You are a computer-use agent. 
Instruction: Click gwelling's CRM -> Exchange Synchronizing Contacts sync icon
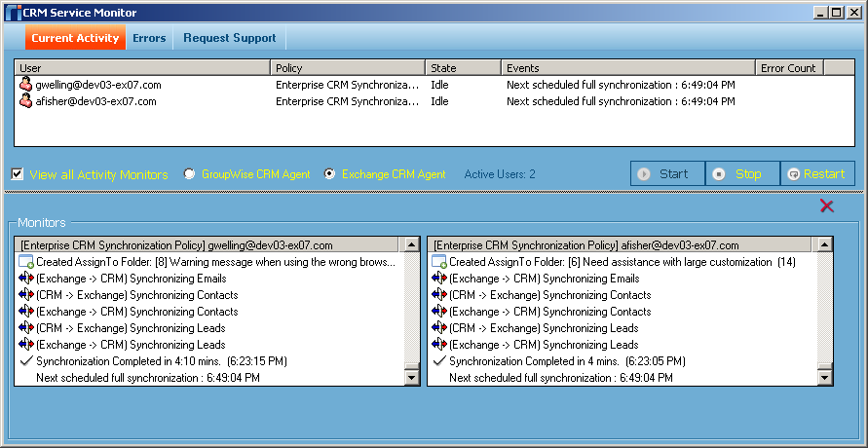coord(26,295)
